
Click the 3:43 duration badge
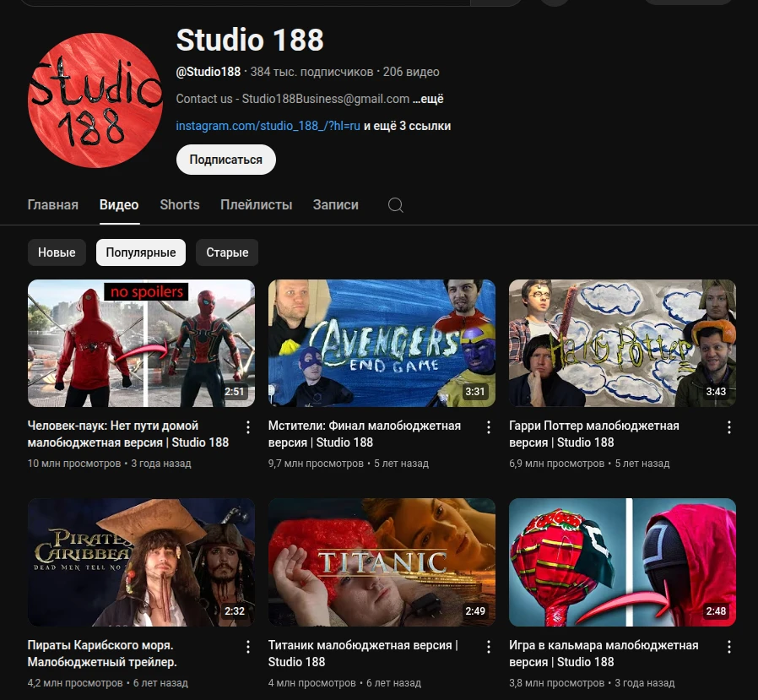(x=716, y=392)
